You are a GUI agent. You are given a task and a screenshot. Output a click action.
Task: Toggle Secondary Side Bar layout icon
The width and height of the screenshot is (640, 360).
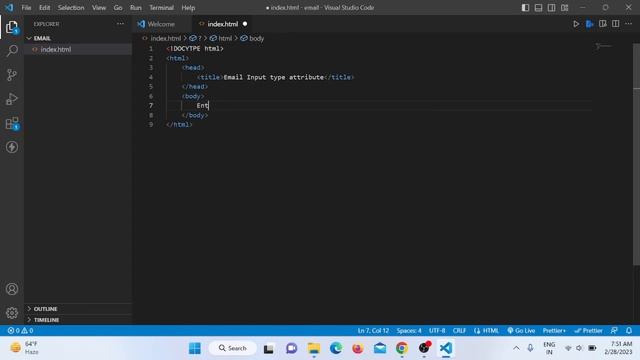click(x=551, y=8)
